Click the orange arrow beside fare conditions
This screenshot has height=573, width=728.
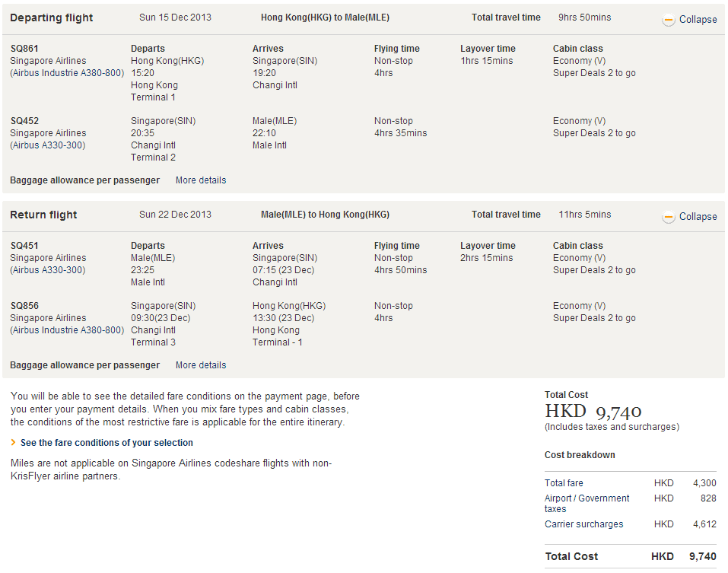point(13,443)
